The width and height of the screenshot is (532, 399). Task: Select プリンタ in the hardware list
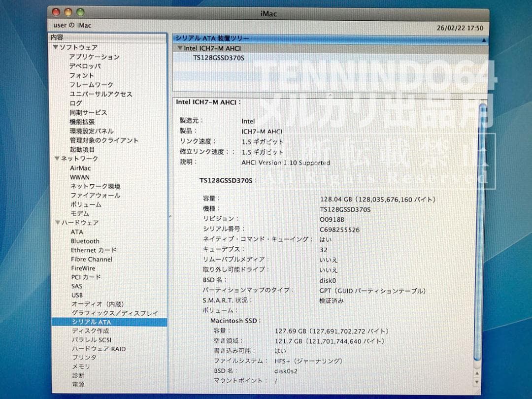pos(85,358)
